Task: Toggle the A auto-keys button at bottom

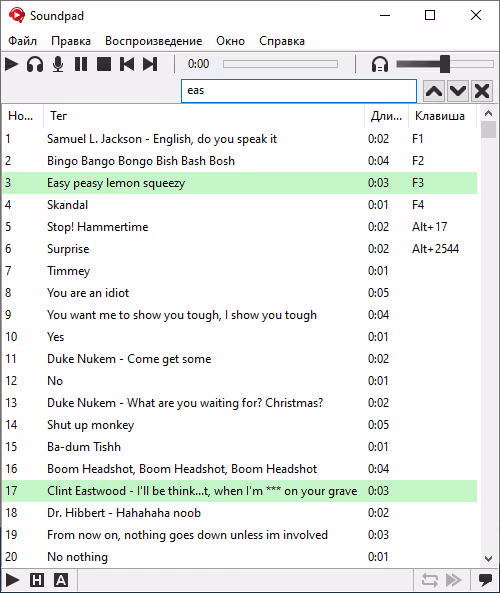Action: 61,580
